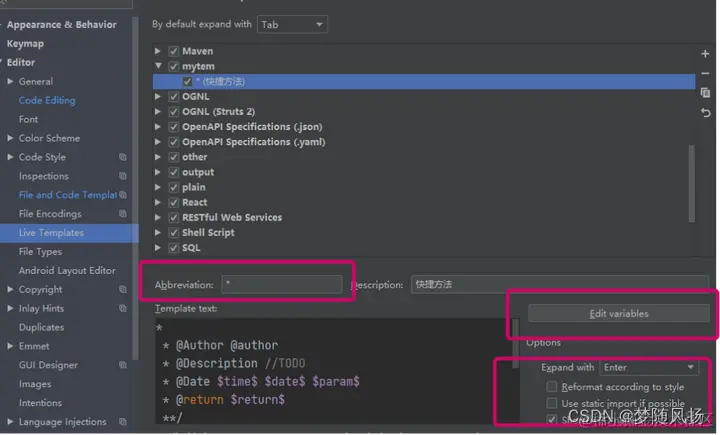This screenshot has width=720, height=435.
Task: Open File Types settings
Action: [40, 252]
